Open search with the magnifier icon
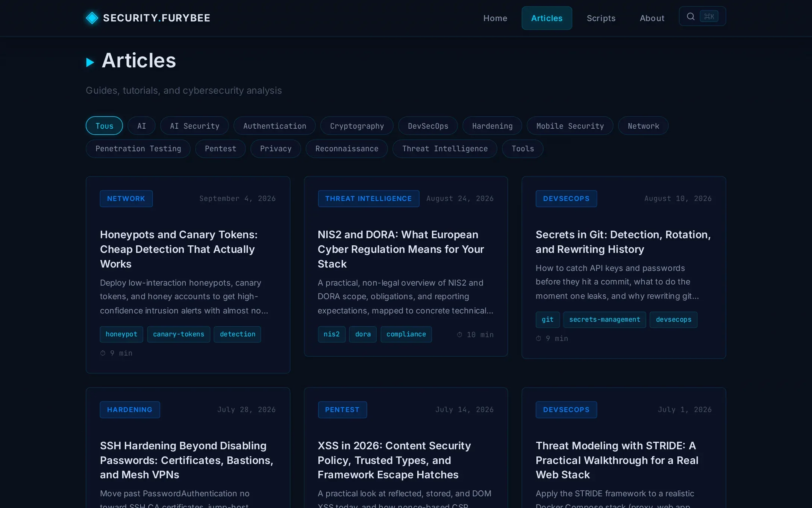The height and width of the screenshot is (508, 812). coord(691,16)
